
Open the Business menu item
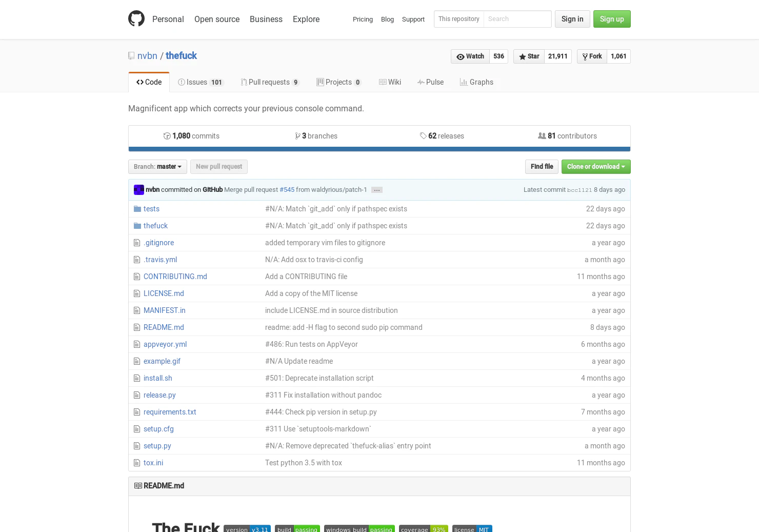(266, 19)
